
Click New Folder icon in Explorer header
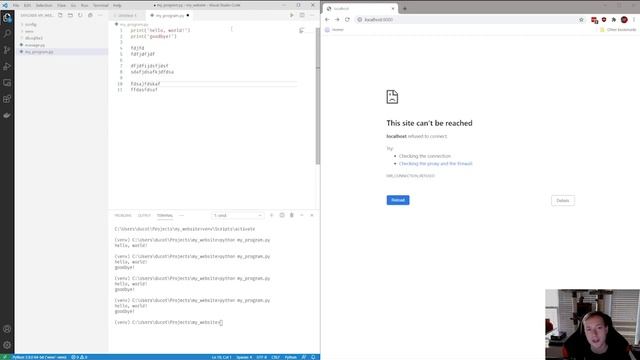point(70,15)
